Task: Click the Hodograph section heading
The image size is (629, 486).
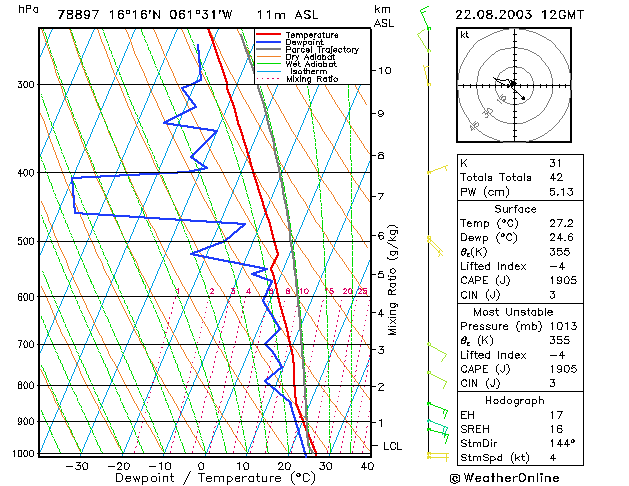Action: click(x=515, y=401)
